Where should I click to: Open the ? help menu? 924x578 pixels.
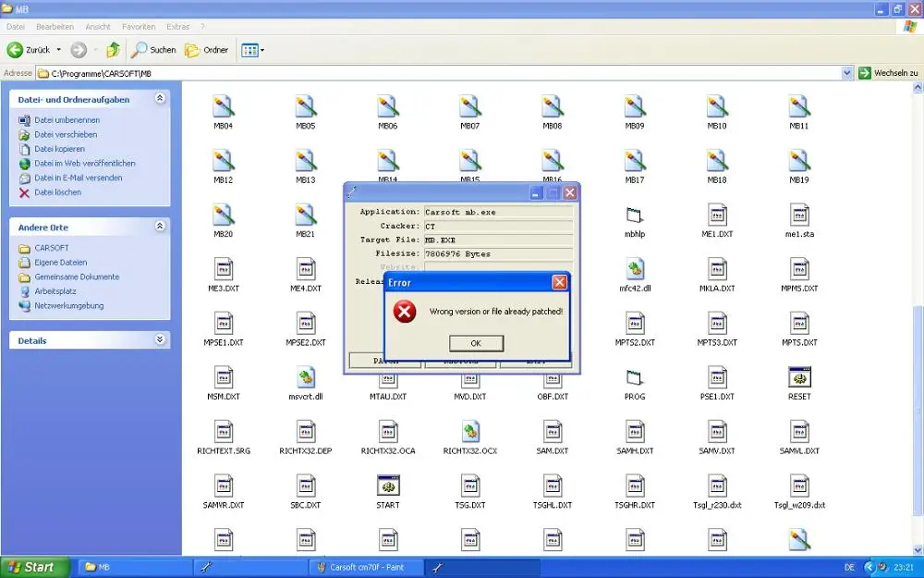(202, 27)
